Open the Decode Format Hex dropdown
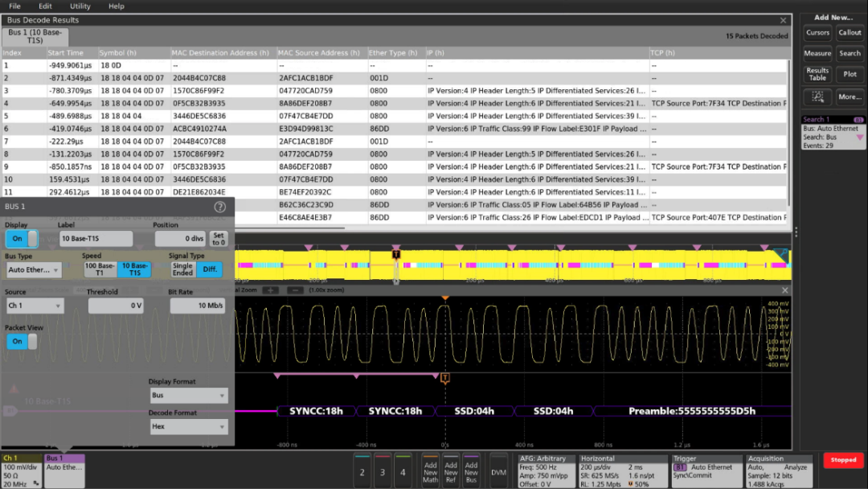Image resolution: width=868 pixels, height=489 pixels. 188,427
